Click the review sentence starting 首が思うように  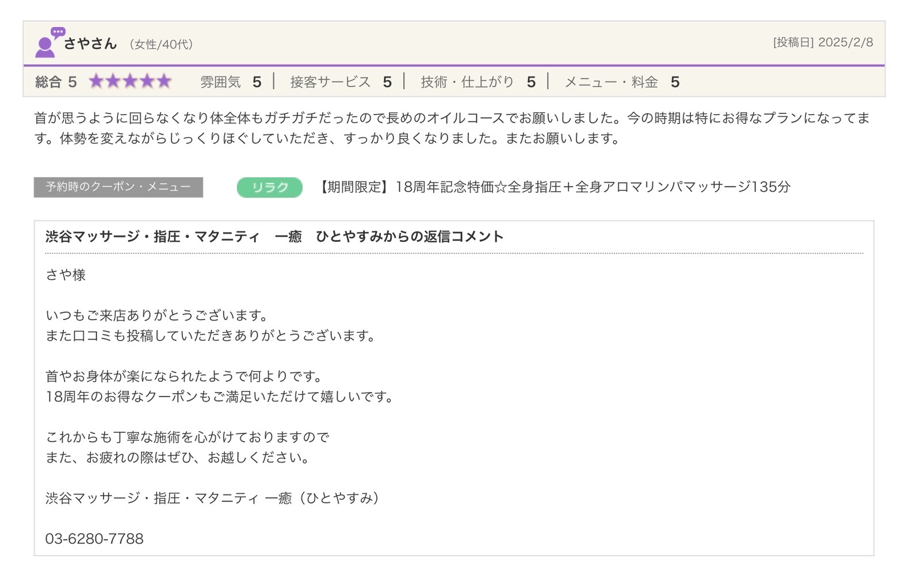pos(452,118)
